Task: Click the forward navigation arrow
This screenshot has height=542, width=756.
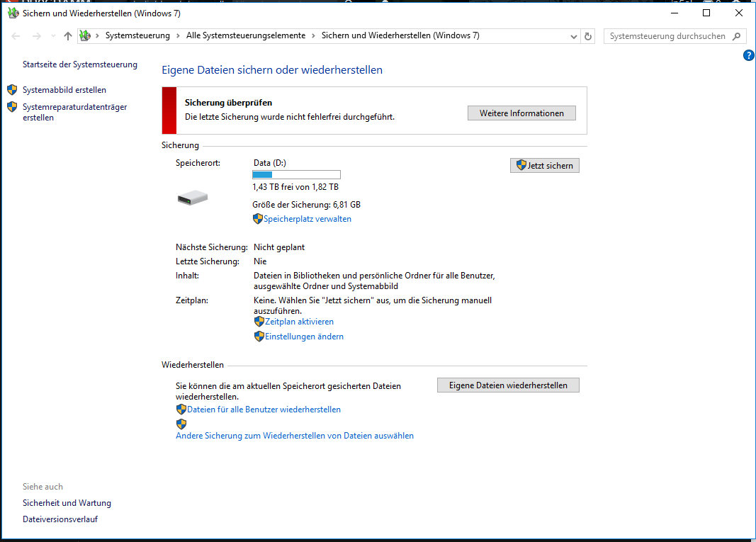Action: [x=37, y=35]
